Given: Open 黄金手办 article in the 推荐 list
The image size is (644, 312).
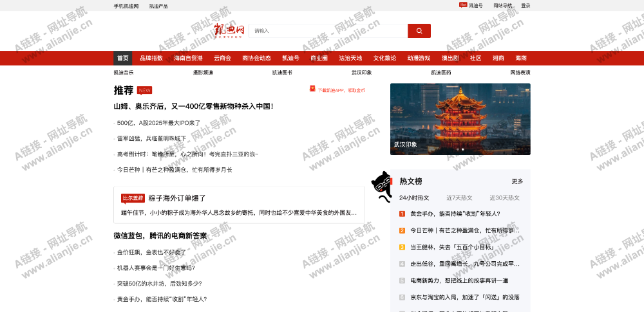Looking at the screenshot, I should 162,299.
